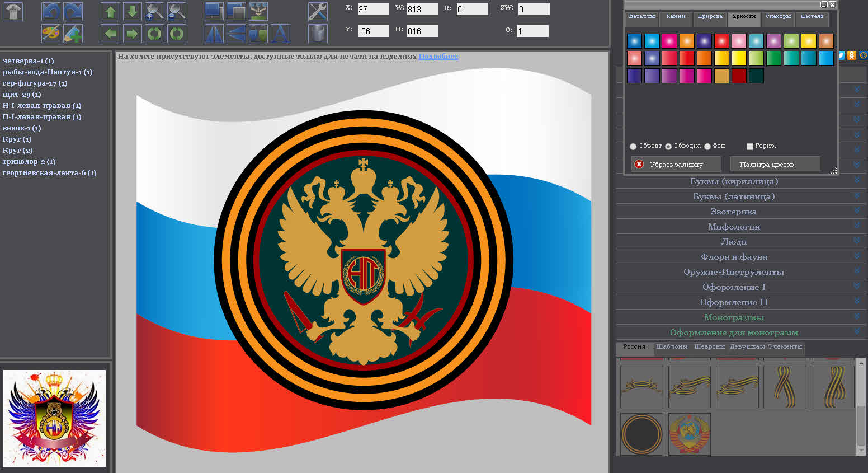The image size is (868, 473).
Task: Pick the dark red color swatch
Action: tap(739, 76)
